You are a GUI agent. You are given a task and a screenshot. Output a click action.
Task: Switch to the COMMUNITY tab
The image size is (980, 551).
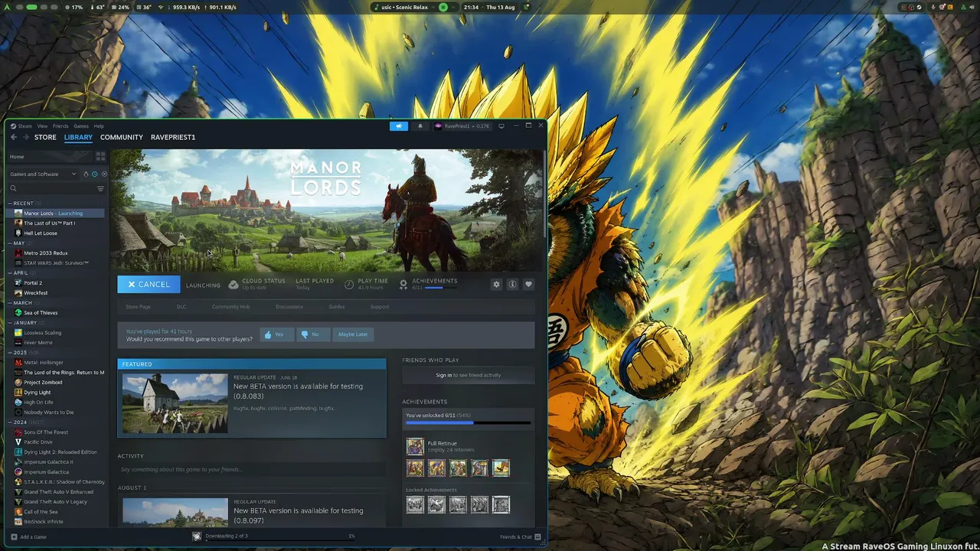click(x=122, y=137)
